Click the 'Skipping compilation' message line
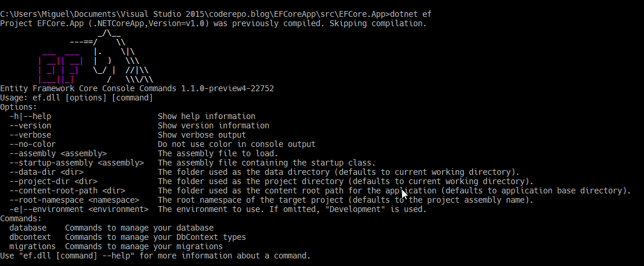 coord(213,23)
